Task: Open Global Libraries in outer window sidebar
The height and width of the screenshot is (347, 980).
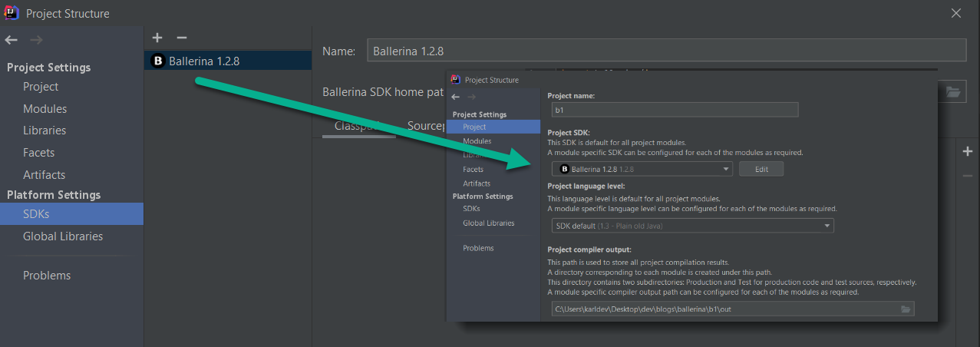Action: (x=63, y=236)
